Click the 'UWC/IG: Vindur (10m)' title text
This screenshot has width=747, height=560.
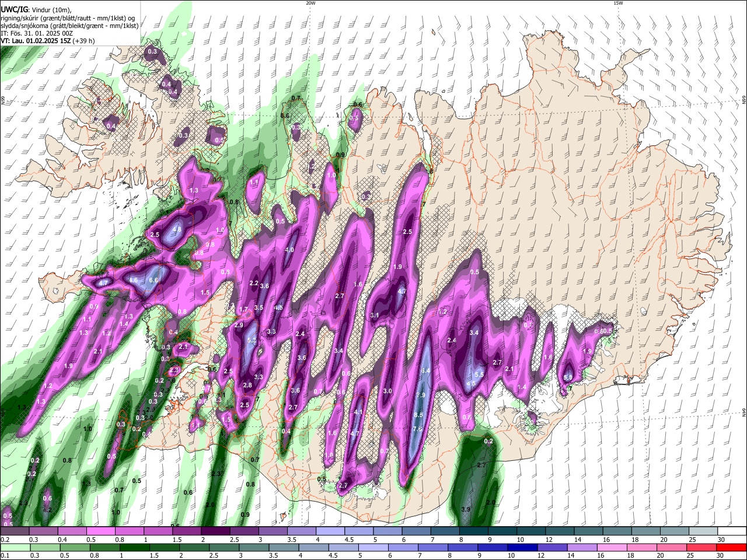(x=36, y=10)
